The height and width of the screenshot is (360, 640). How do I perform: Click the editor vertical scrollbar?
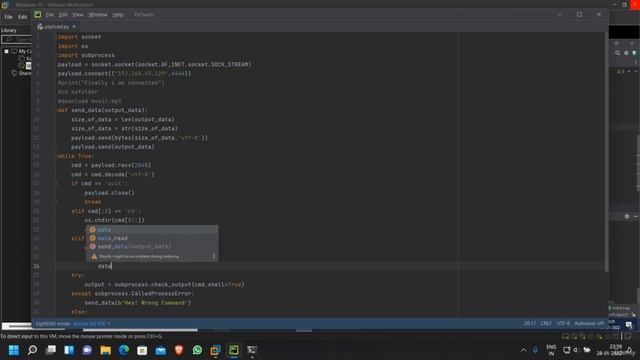click(606, 151)
